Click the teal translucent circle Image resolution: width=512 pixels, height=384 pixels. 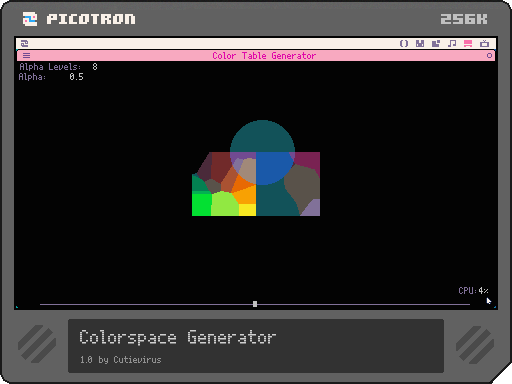point(262,137)
